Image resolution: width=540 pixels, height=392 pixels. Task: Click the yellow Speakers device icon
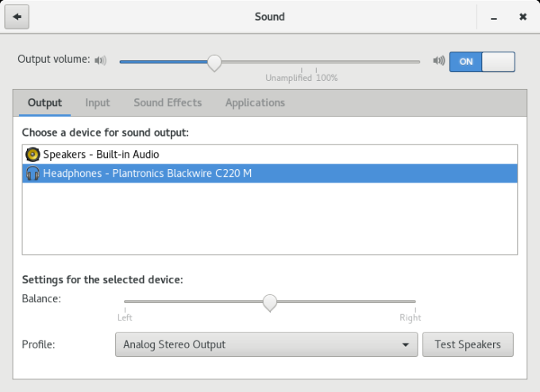pos(33,154)
